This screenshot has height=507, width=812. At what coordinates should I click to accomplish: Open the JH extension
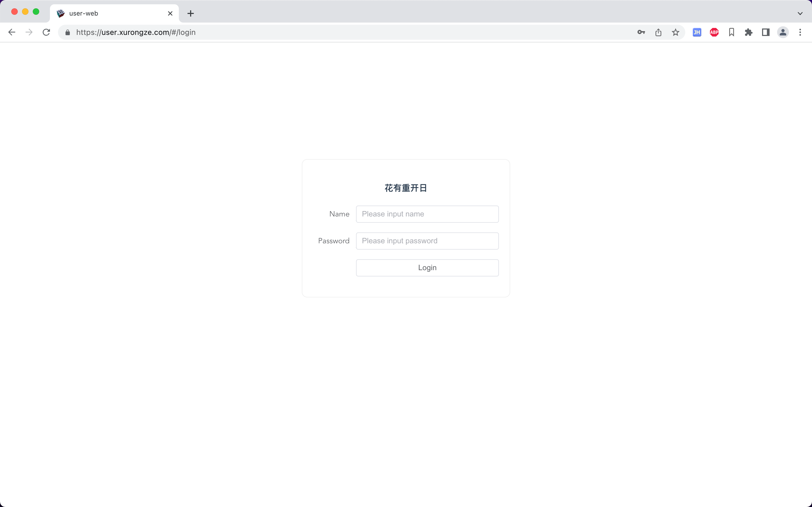[697, 32]
